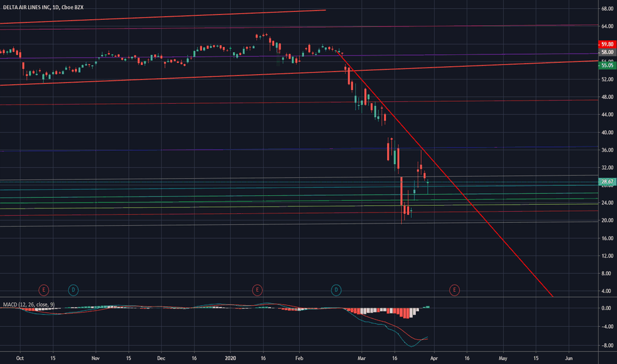This screenshot has height=364, width=617.
Task: Open the earnings E marker in January 2020
Action: click(257, 290)
